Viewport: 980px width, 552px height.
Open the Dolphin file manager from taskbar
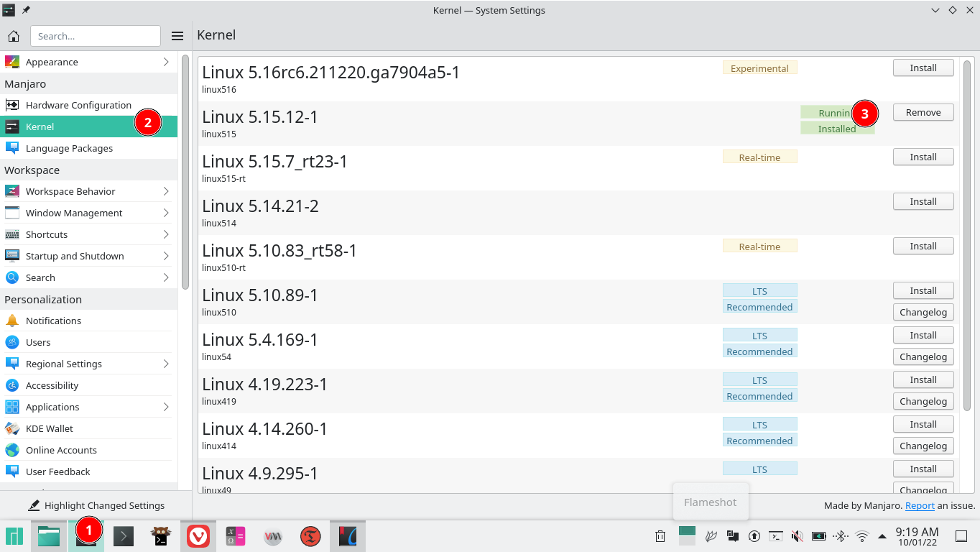point(49,536)
